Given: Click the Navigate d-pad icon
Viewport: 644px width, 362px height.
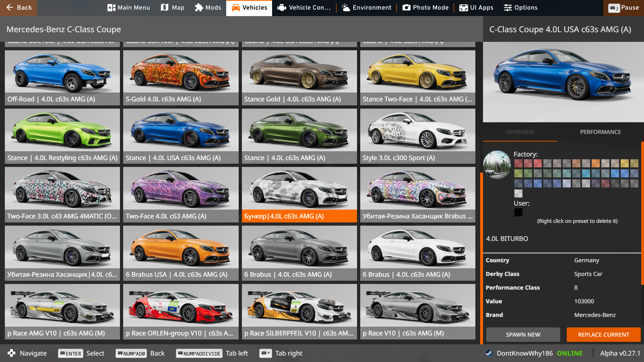Looking at the screenshot, I should [x=12, y=353].
